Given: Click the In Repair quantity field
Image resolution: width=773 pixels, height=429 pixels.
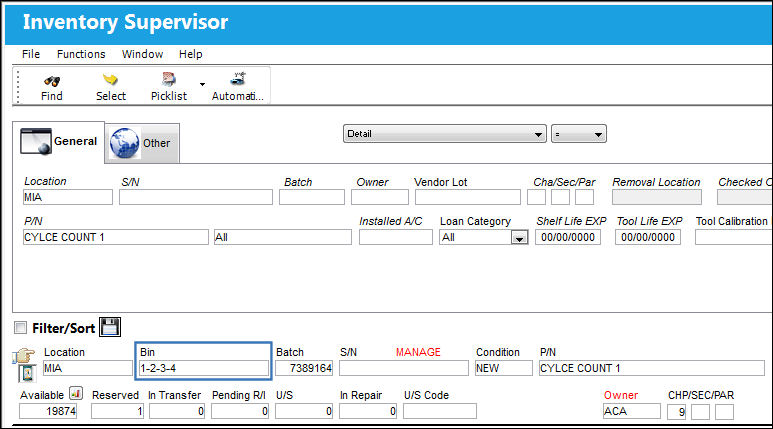Looking at the screenshot, I should 368,411.
